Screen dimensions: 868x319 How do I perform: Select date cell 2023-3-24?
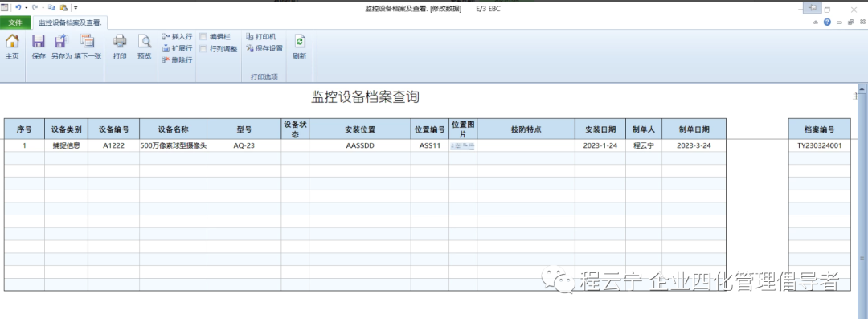click(x=694, y=145)
